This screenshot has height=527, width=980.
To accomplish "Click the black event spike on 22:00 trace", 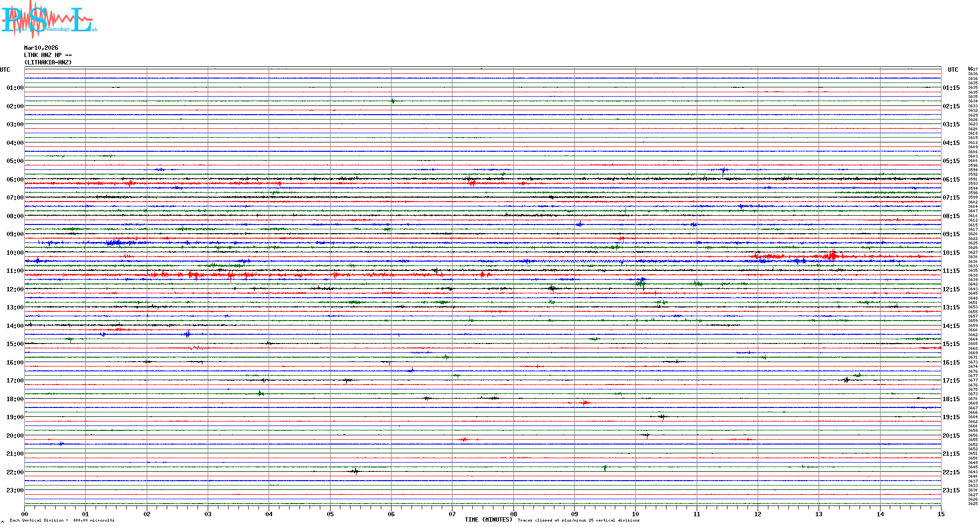I will point(355,471).
